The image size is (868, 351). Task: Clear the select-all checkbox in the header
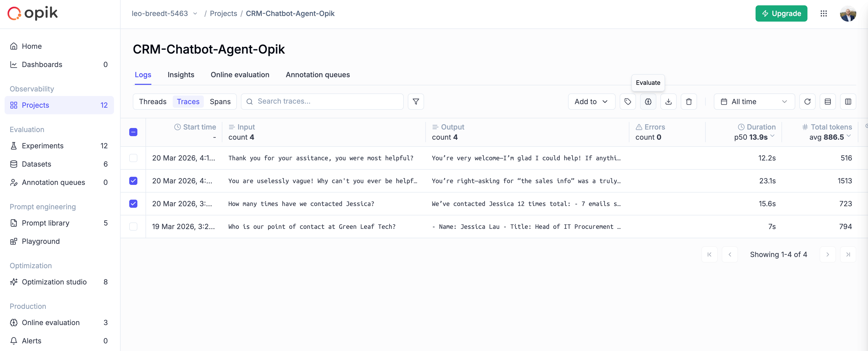tap(134, 132)
